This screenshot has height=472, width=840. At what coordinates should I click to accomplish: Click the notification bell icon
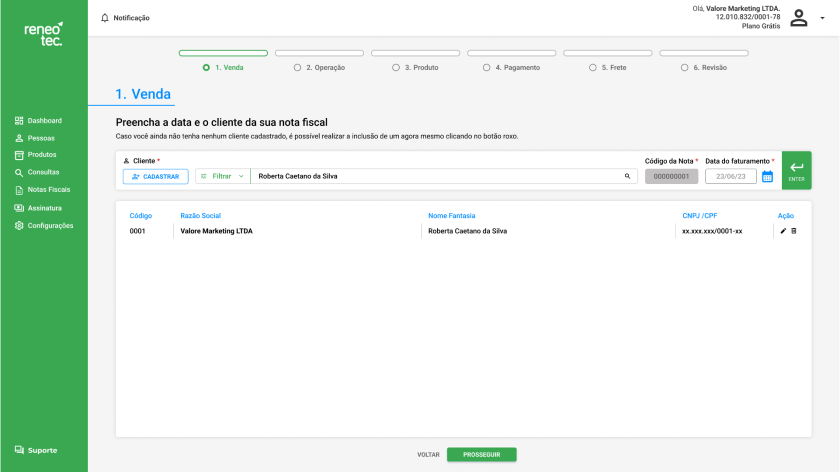[x=105, y=18]
